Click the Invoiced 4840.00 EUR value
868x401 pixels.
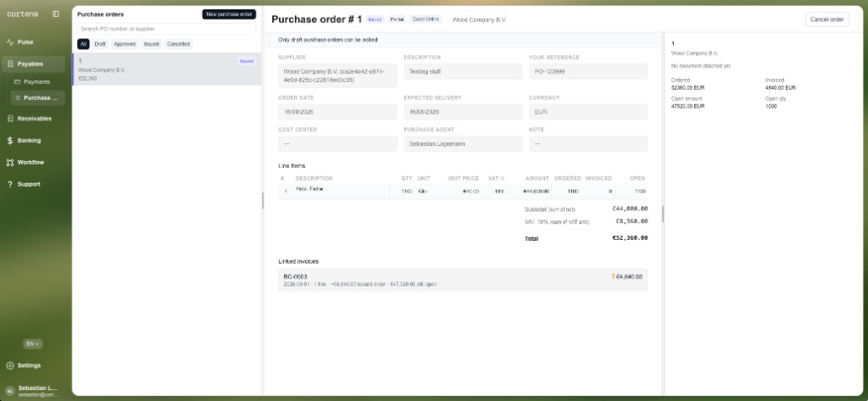(x=781, y=88)
